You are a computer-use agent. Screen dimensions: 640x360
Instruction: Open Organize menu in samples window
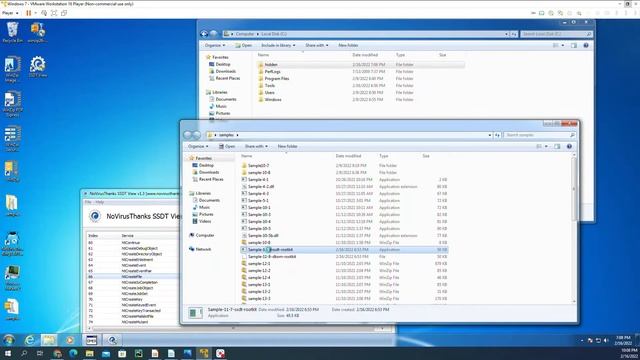pyautogui.click(x=198, y=146)
